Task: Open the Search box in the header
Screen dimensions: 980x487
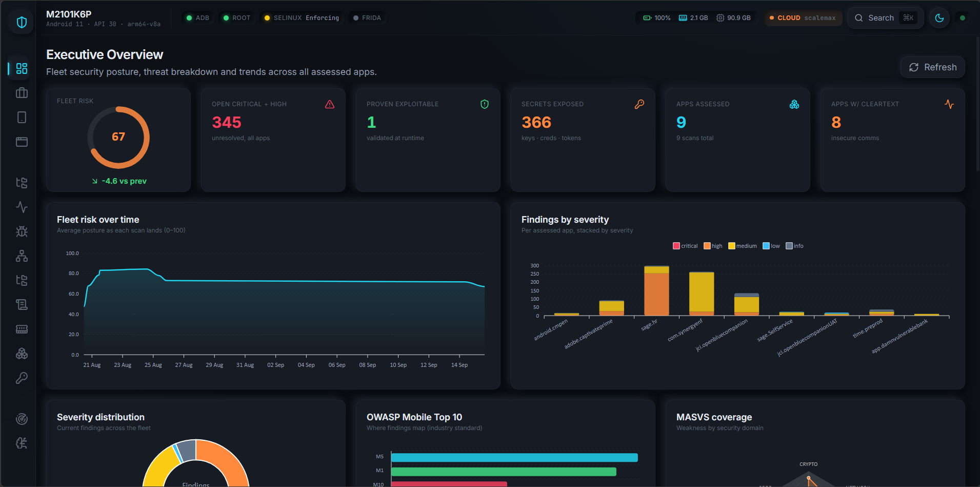Action: (886, 18)
